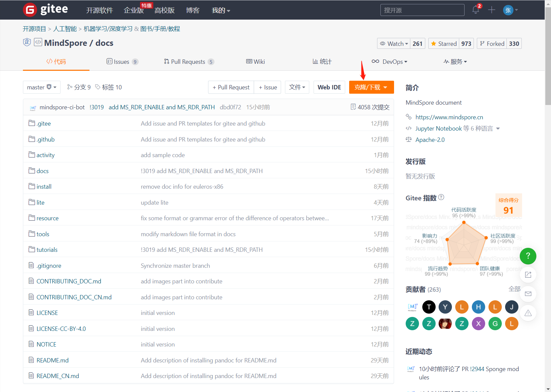Open the Pull Requests tab
Image resolution: width=551 pixels, height=392 pixels.
(x=189, y=61)
